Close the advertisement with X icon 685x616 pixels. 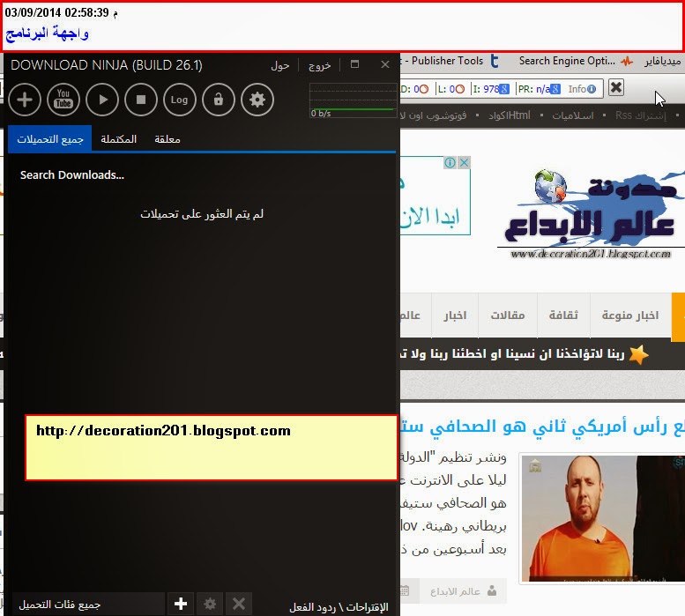[x=465, y=162]
